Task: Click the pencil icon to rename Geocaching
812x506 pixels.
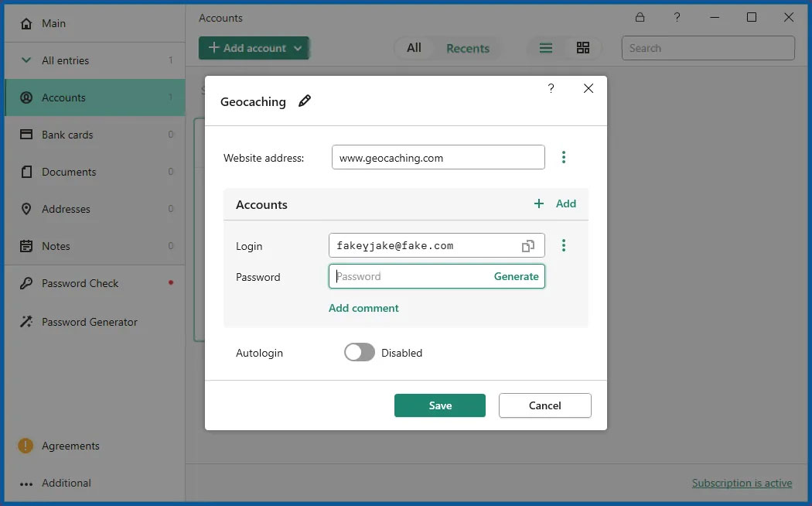Action: pyautogui.click(x=305, y=101)
